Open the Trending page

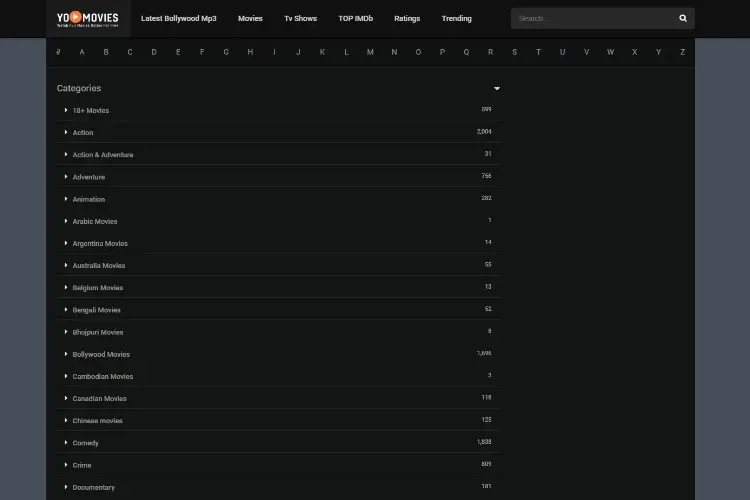[456, 18]
